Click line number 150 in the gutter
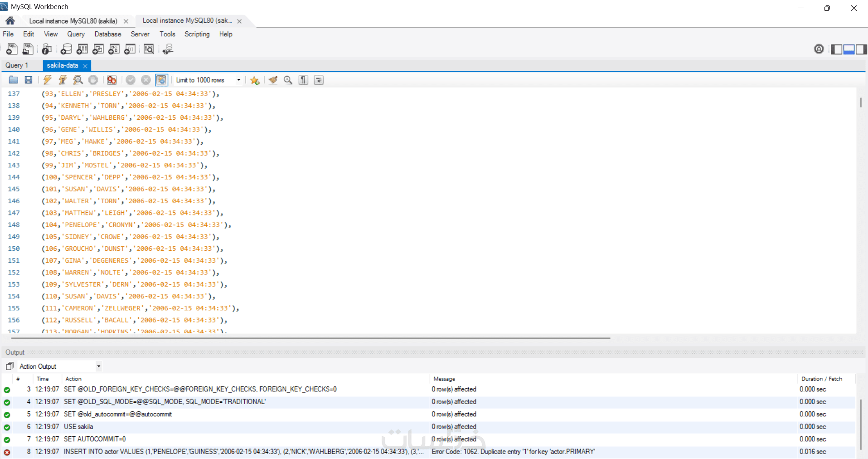Viewport: 868px width, 459px height. coord(14,249)
